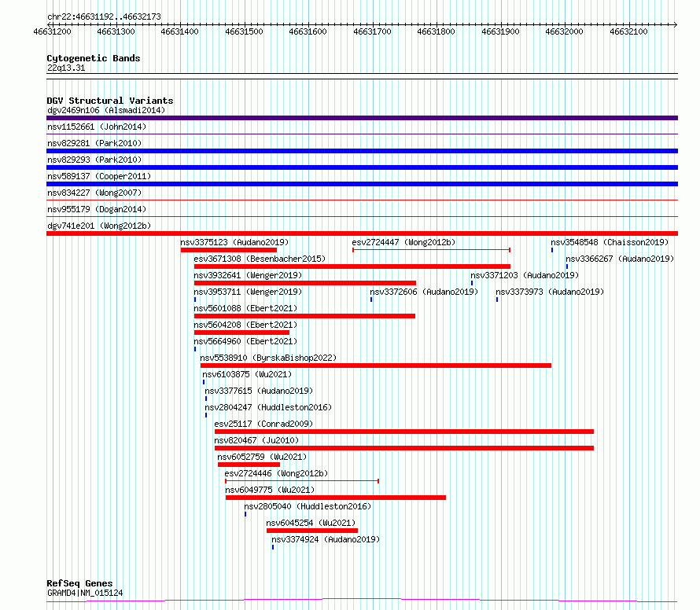Click the dgv2469n106 (Alsmadi2014) variant label
Screen dimensions: 700x610
point(106,110)
